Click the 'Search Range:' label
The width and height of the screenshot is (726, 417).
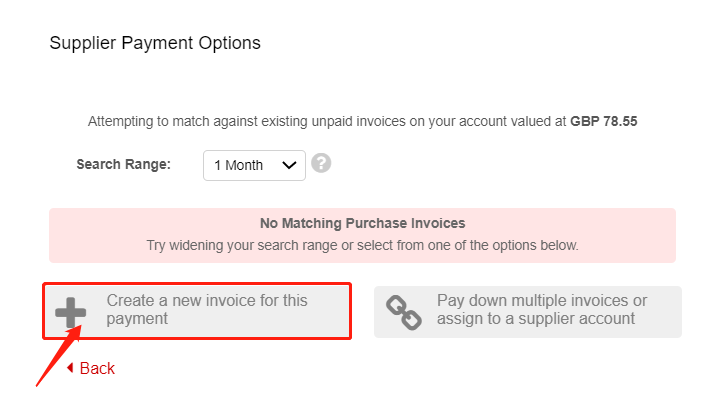coord(124,165)
